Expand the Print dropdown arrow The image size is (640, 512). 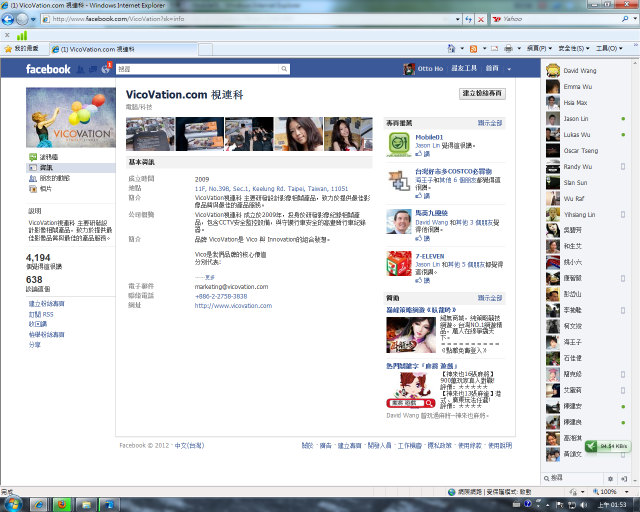[x=519, y=49]
